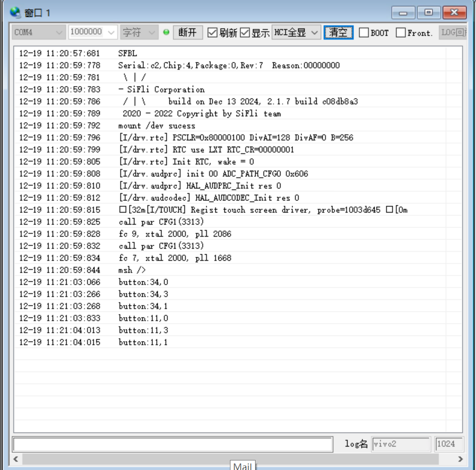Uncheck the 显示 display checkbox
Screen dimensions: 476x470
coord(245,33)
